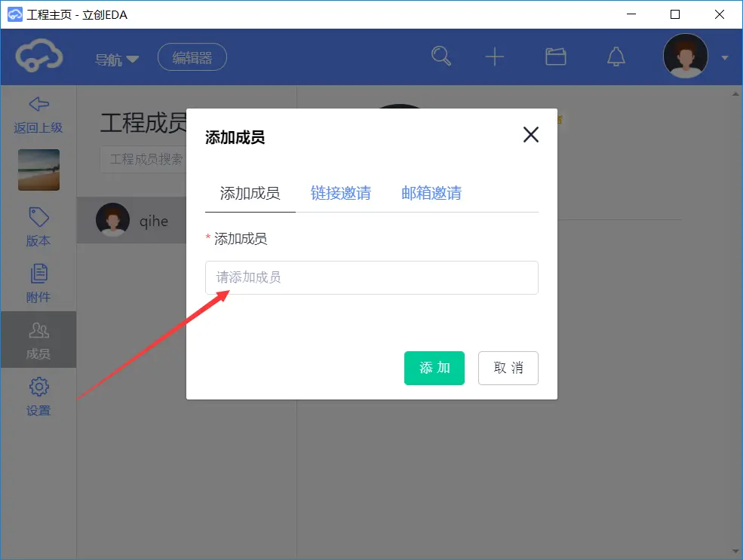Screen dimensions: 743x560
Task: Open the 附件 attachments icon in sidebar
Action: coord(38,274)
